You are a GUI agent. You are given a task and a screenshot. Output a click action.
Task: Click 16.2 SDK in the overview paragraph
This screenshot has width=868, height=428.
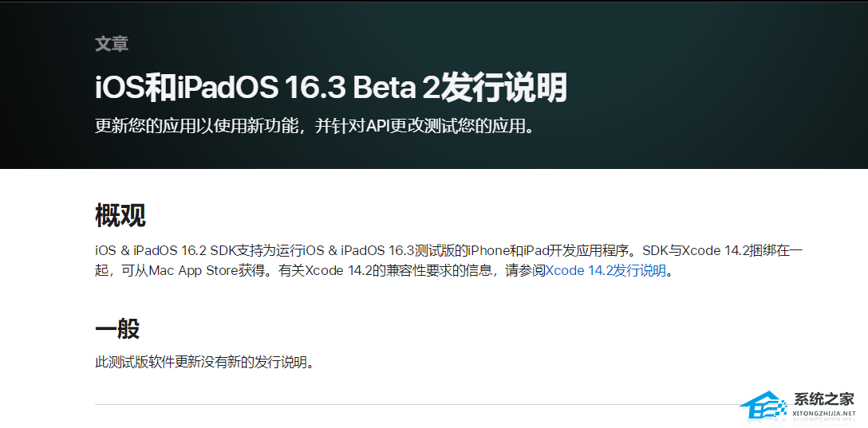pyautogui.click(x=224, y=251)
